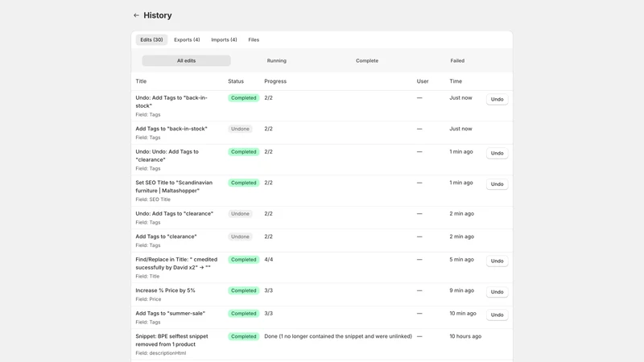
Task: Undo the Set SEO Title edit
Action: pyautogui.click(x=497, y=184)
